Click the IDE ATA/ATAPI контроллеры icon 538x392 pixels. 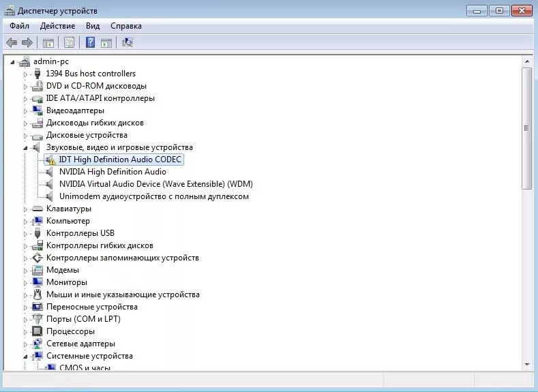click(x=37, y=99)
